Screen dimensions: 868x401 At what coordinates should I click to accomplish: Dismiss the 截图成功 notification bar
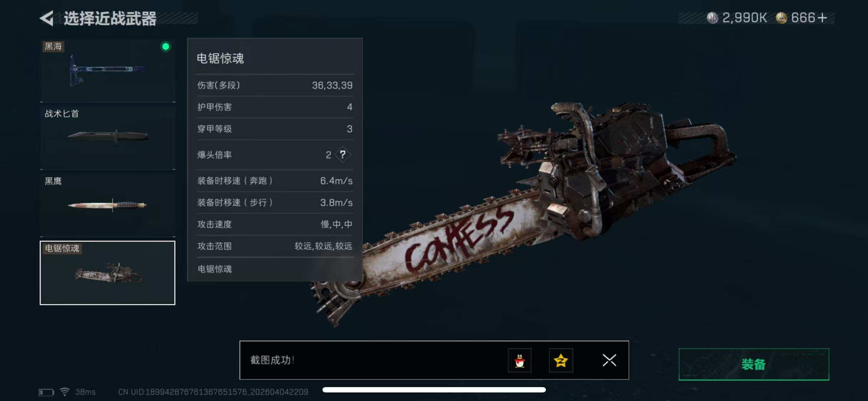(x=609, y=360)
